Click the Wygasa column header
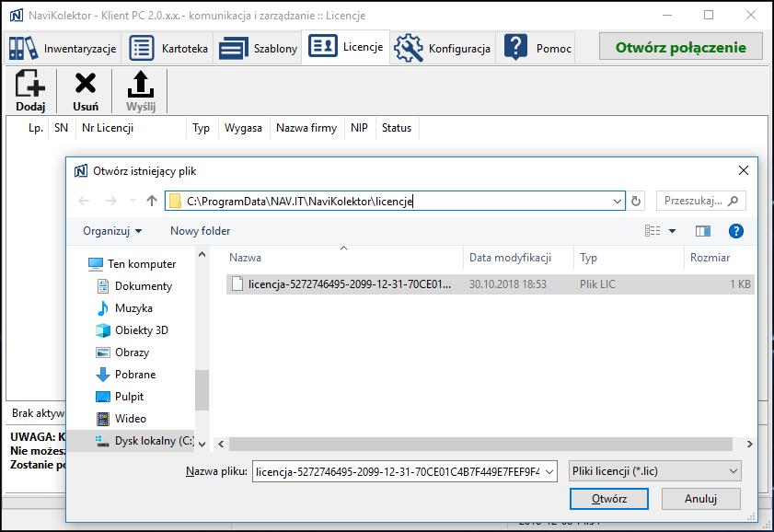Image resolution: width=774 pixels, height=532 pixels. pos(243,128)
